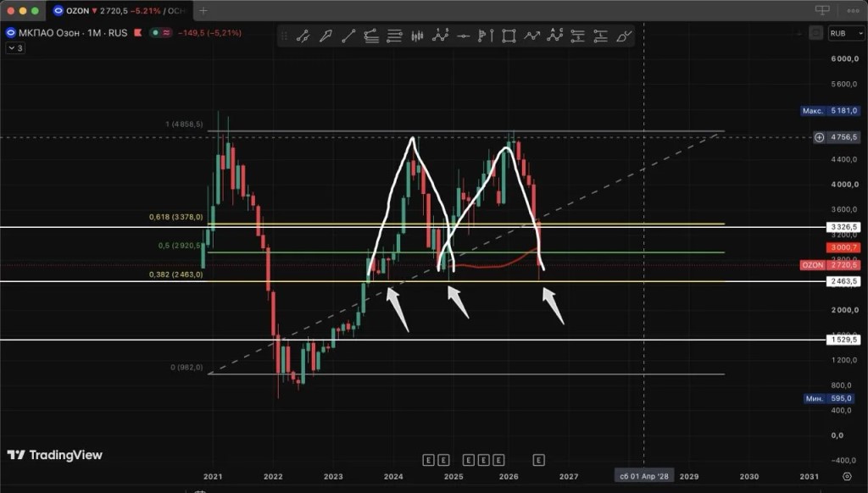
Task: Click 2030 on the time axis
Action: click(x=749, y=476)
